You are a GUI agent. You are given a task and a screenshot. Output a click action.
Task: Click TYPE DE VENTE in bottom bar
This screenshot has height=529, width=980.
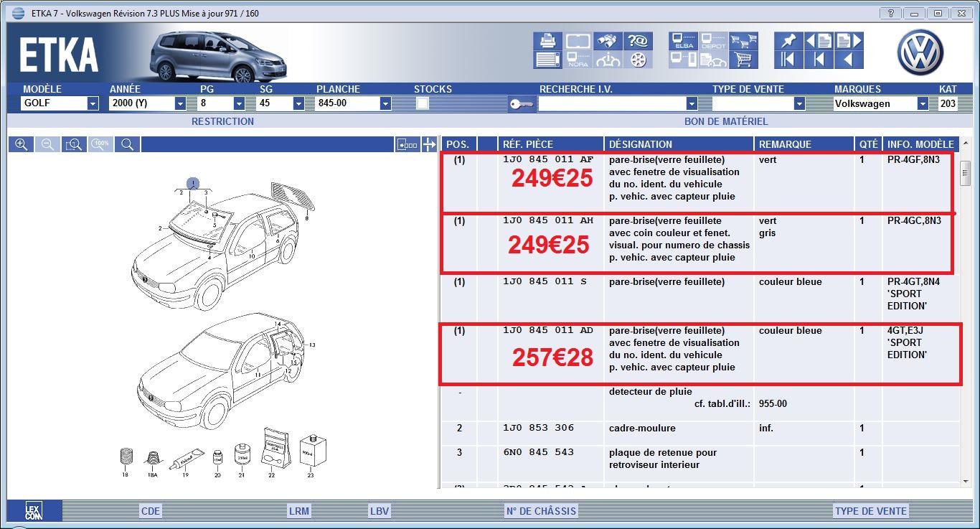click(871, 511)
